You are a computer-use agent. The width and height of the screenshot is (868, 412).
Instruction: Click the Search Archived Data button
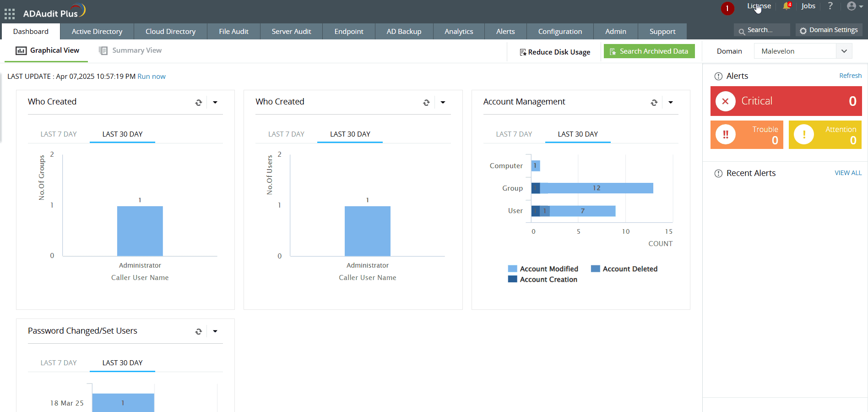(x=649, y=51)
